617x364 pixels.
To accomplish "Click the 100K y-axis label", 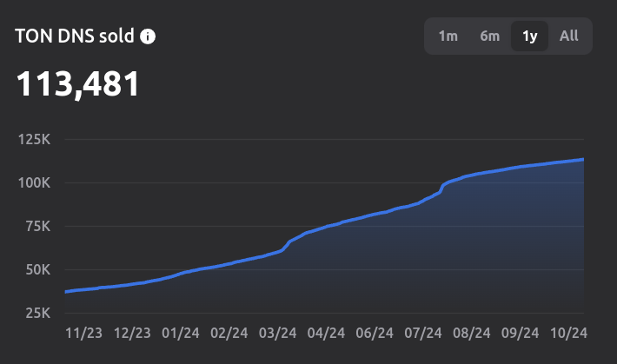I will (34, 182).
